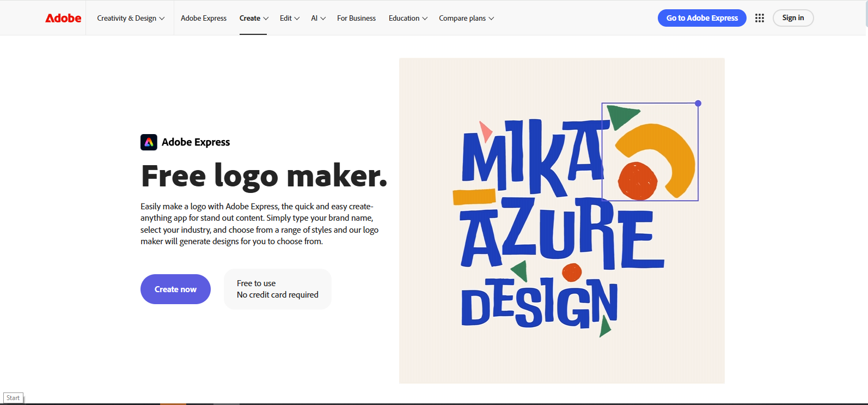Go to Adobe Express nav link

[x=204, y=18]
